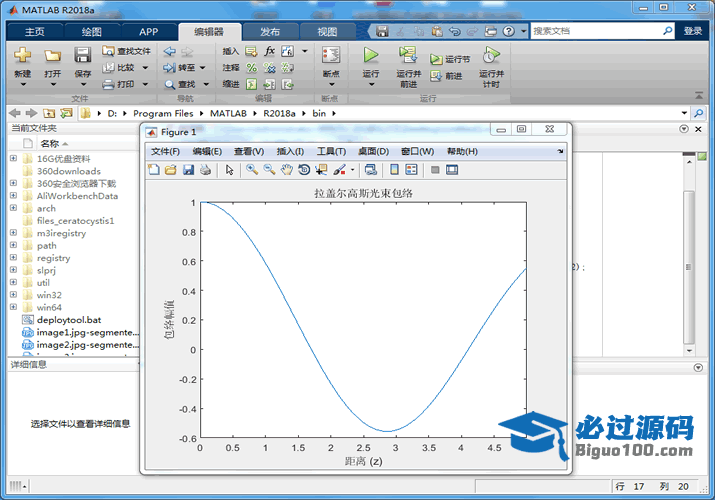This screenshot has height=500, width=715.
Task: Open the 文件(F) menu in Figure 1
Action: pyautogui.click(x=165, y=151)
